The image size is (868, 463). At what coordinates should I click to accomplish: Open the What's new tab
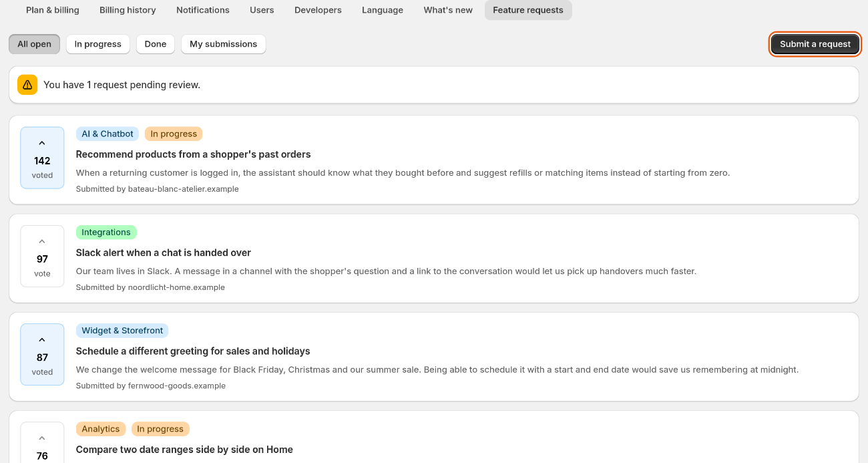coord(448,10)
